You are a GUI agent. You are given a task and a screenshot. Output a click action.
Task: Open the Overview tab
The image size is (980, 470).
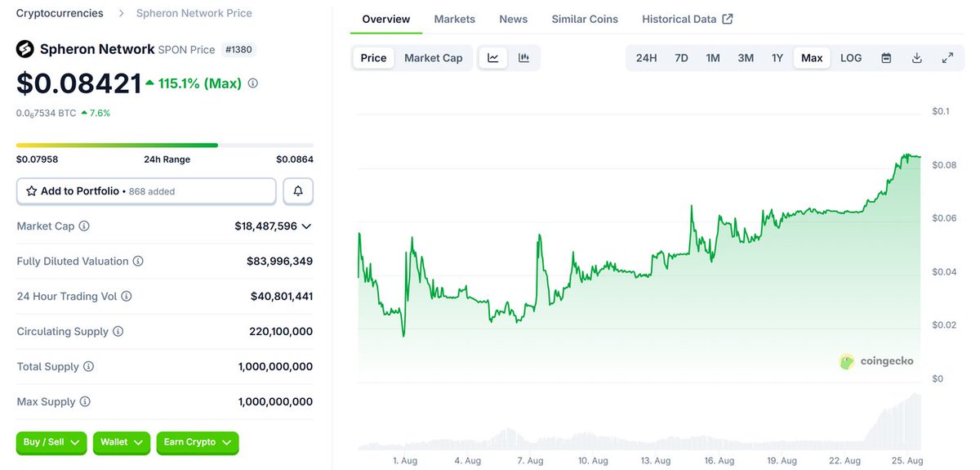coord(386,19)
